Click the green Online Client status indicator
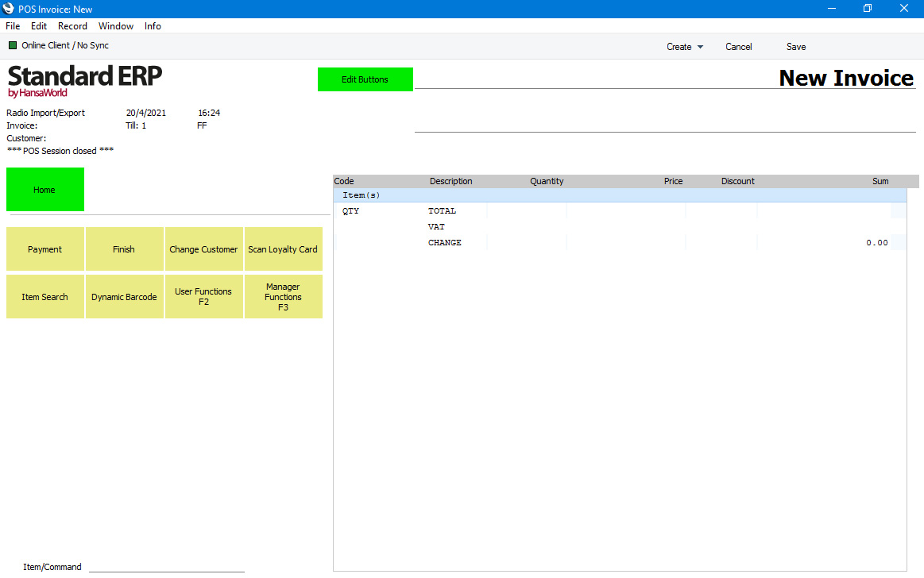This screenshot has width=924, height=578. tap(13, 45)
